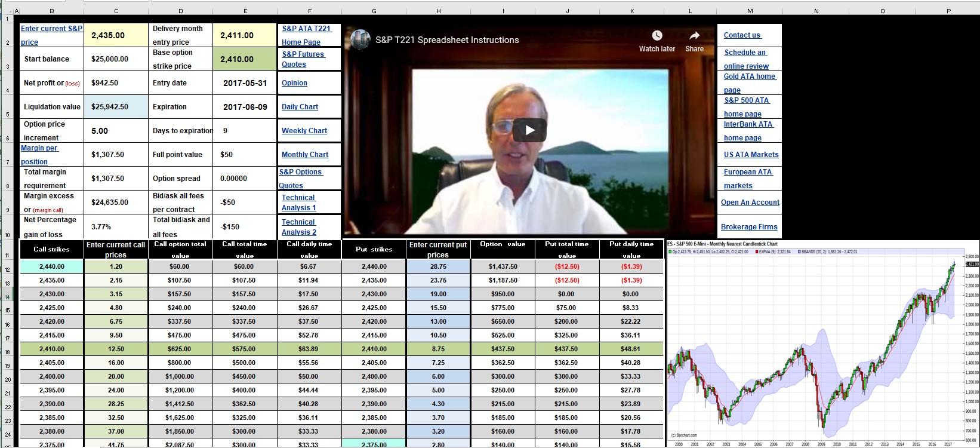
Task: Open the Monthly Chart link
Action: 305,155
